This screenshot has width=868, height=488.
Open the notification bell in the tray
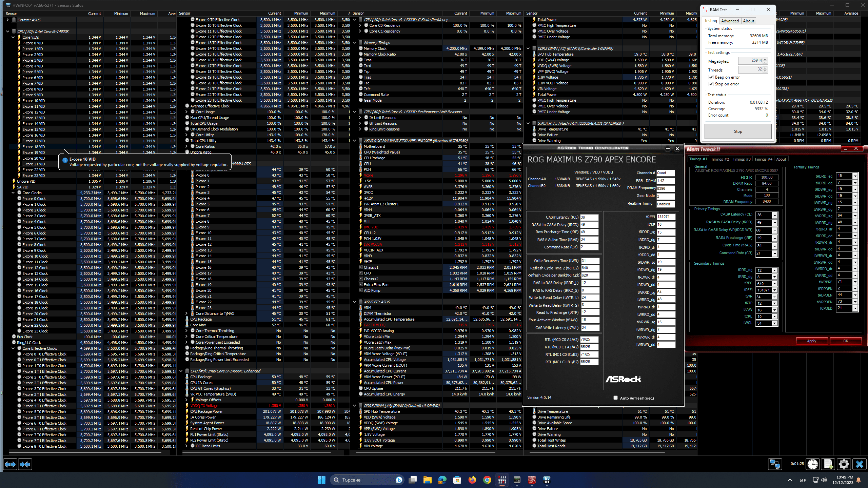859,480
